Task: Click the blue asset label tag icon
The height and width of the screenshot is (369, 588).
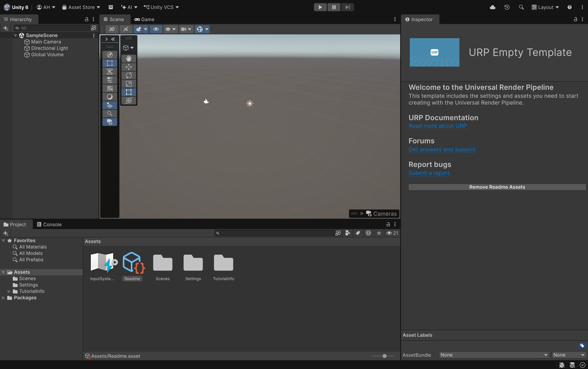Action: (x=582, y=346)
